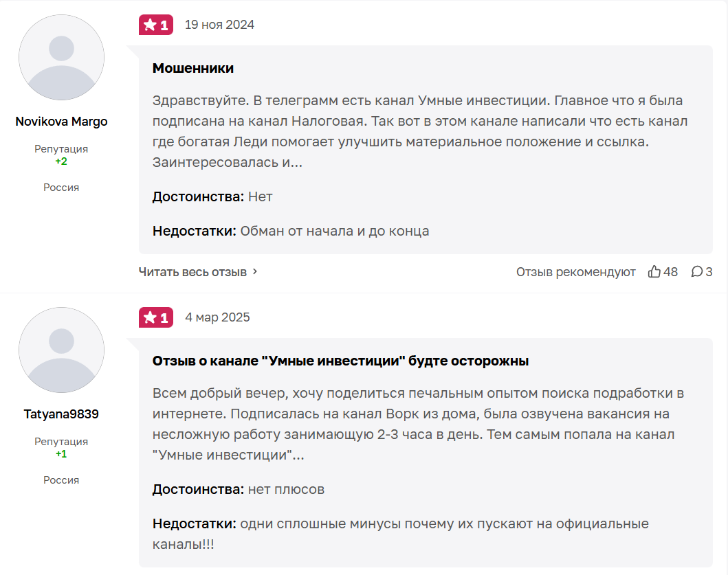Open comments via the speech bubble icon
This screenshot has width=728, height=575.
(x=697, y=272)
